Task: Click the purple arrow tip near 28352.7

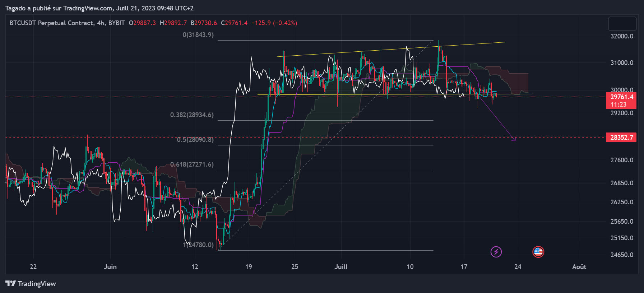Action: click(x=515, y=140)
